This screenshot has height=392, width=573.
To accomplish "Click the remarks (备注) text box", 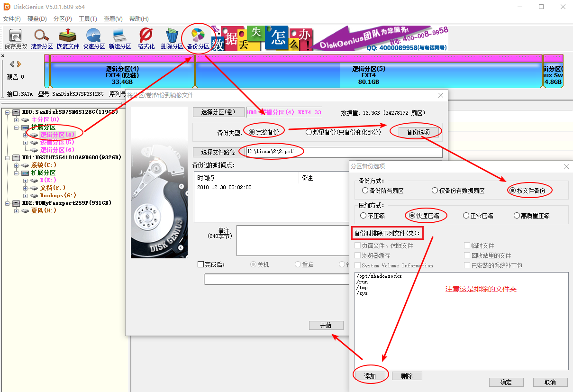I will [292, 240].
